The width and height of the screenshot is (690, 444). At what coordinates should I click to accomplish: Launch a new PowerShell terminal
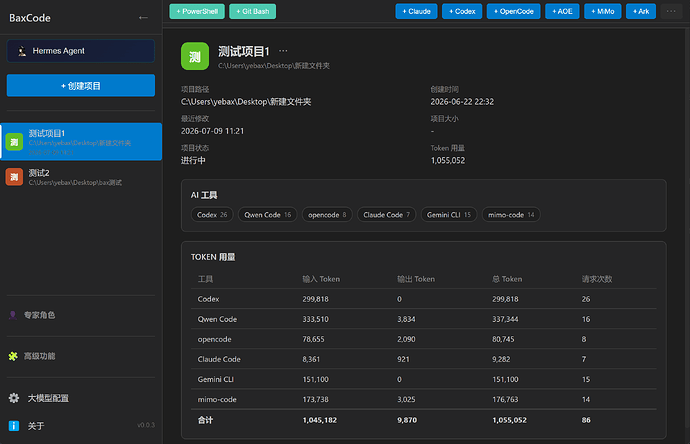pos(197,11)
